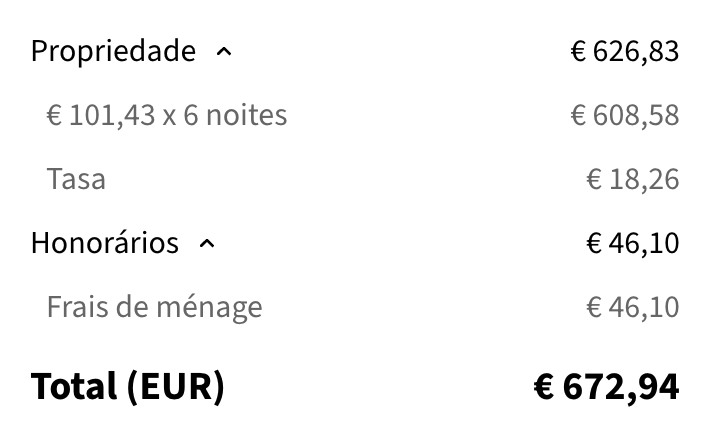Select the € 608,58 nights amount

tap(625, 116)
